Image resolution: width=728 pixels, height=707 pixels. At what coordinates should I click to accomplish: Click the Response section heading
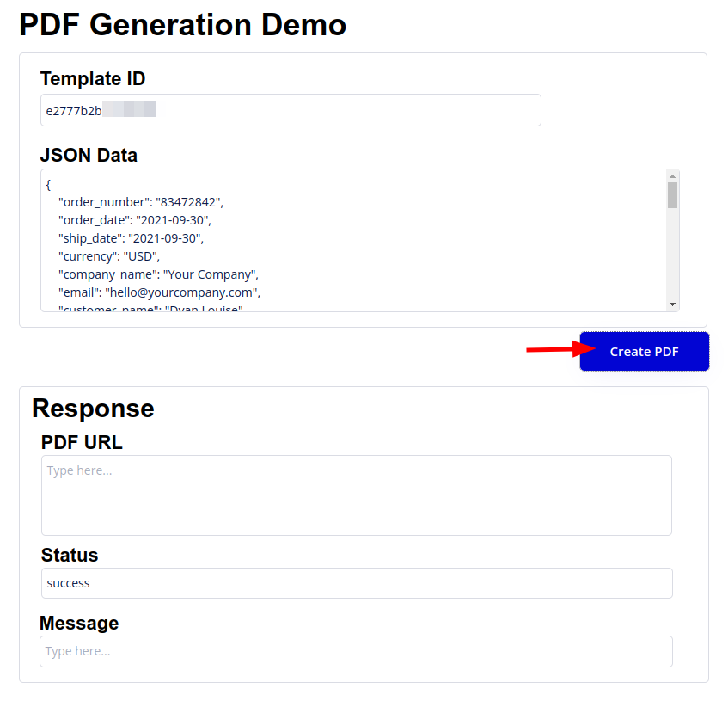pyautogui.click(x=93, y=408)
